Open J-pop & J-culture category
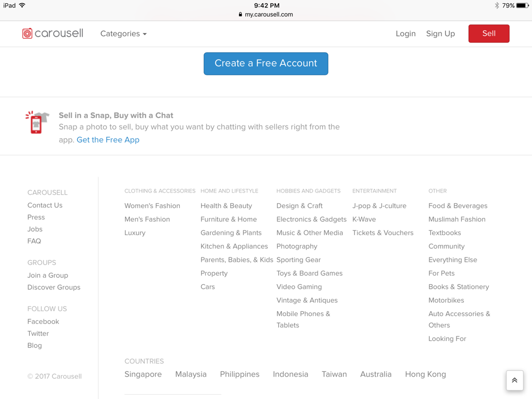The height and width of the screenshot is (399, 532). (x=379, y=205)
